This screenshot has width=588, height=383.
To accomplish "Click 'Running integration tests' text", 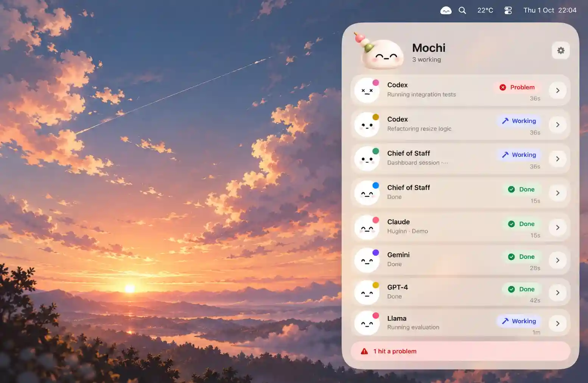I will pyautogui.click(x=422, y=95).
